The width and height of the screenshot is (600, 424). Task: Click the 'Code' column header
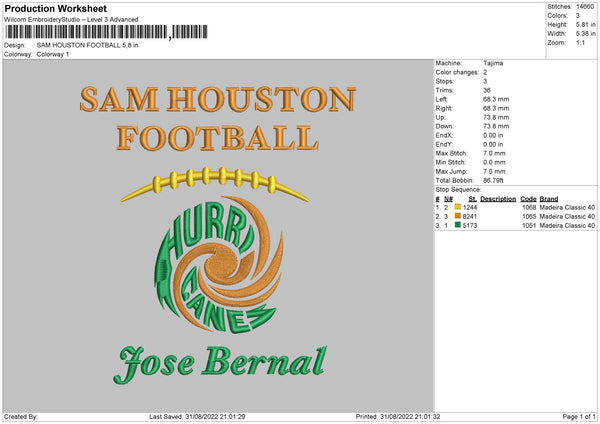[x=528, y=199]
